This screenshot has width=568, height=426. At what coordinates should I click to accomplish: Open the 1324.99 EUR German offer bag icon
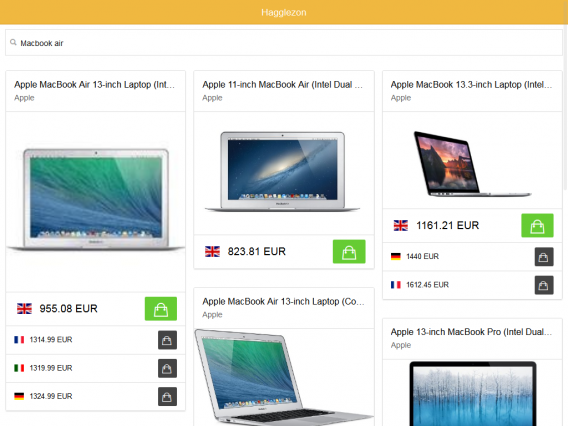167,396
